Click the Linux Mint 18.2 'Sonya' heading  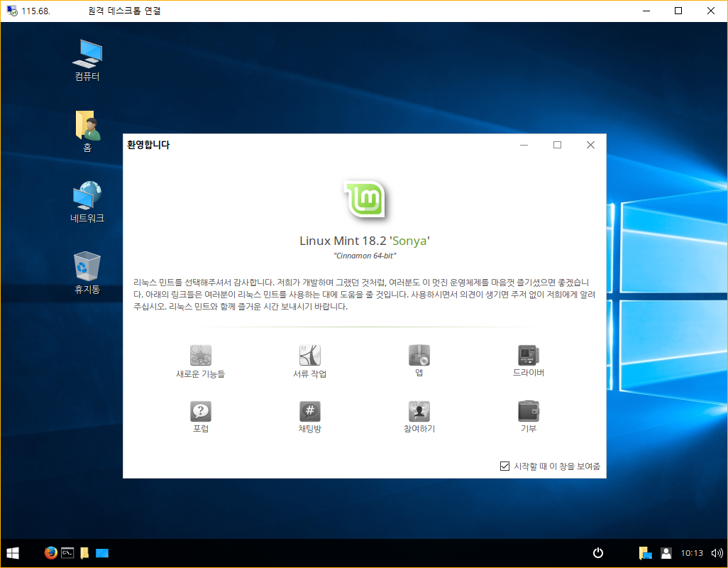tap(365, 241)
